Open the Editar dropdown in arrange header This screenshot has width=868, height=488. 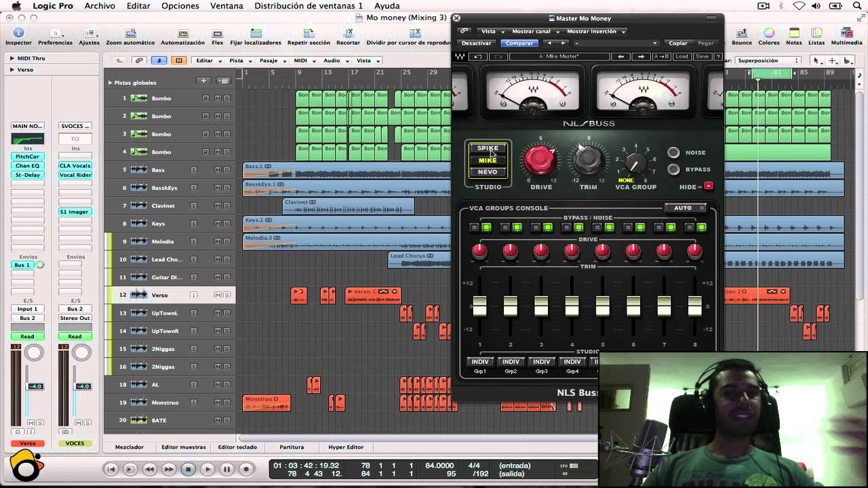[x=208, y=60]
